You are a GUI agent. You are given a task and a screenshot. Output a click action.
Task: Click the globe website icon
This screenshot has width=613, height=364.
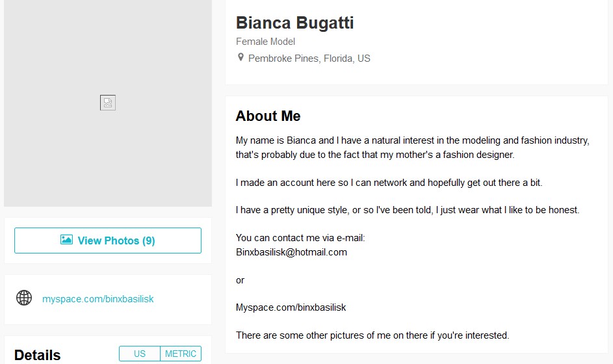(24, 298)
